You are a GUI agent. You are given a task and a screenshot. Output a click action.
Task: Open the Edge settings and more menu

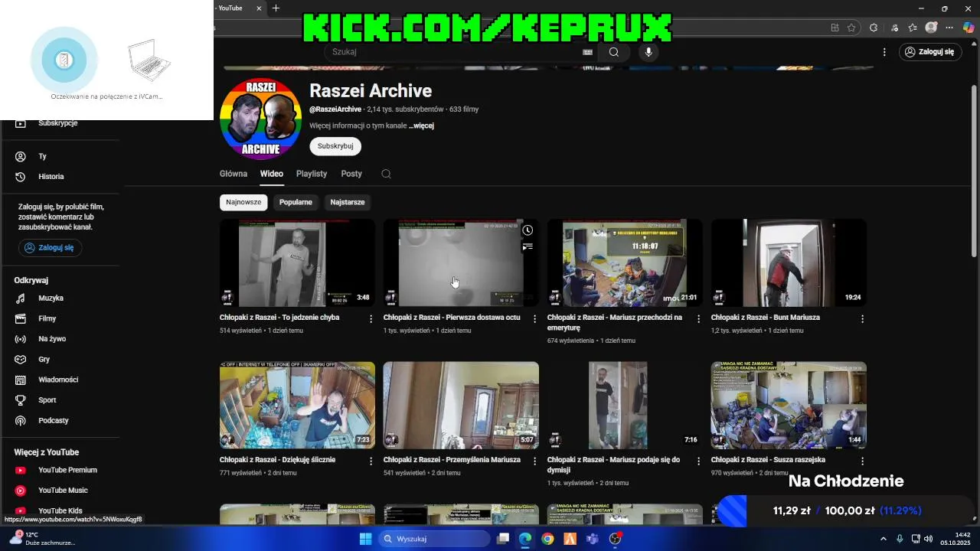click(950, 28)
